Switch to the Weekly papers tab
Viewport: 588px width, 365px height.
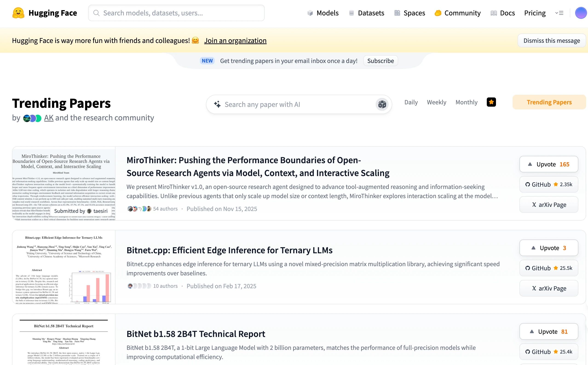click(436, 102)
